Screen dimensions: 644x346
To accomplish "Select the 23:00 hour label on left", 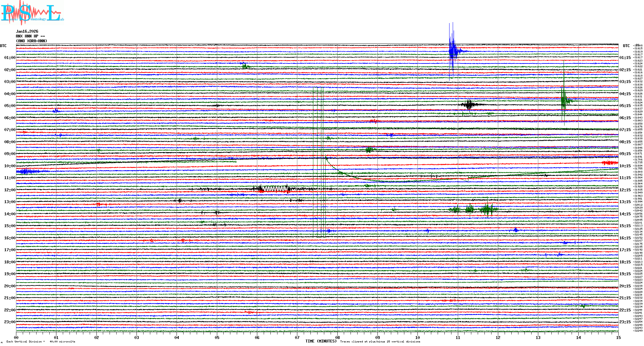I will pos(10,322).
